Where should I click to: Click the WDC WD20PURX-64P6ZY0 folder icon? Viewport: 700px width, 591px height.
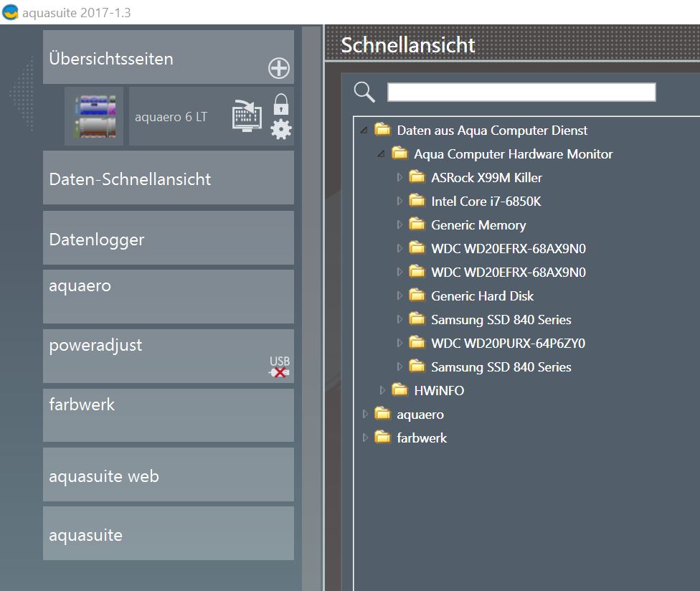pyautogui.click(x=417, y=342)
